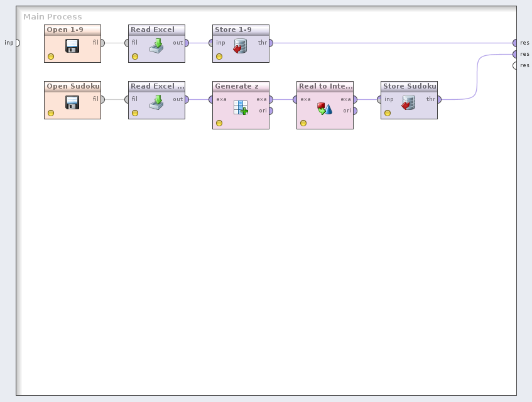Click the yellow status indicator on Generate z

click(219, 123)
